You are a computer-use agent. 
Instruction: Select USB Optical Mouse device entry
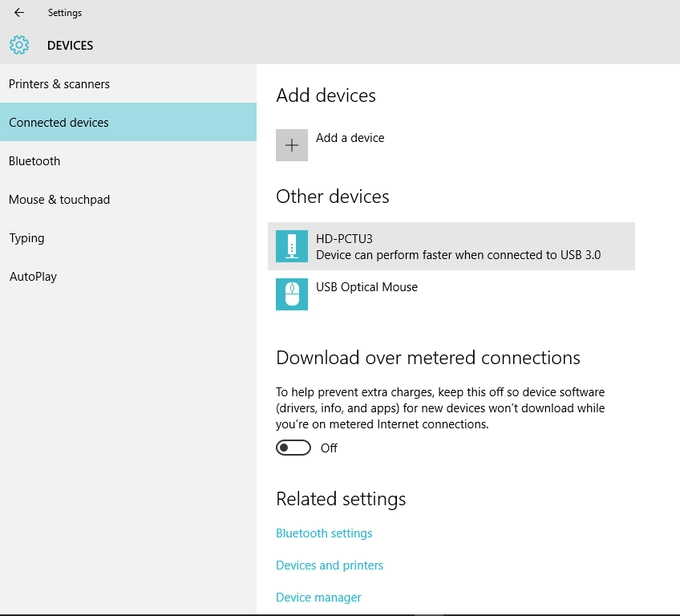pos(451,294)
